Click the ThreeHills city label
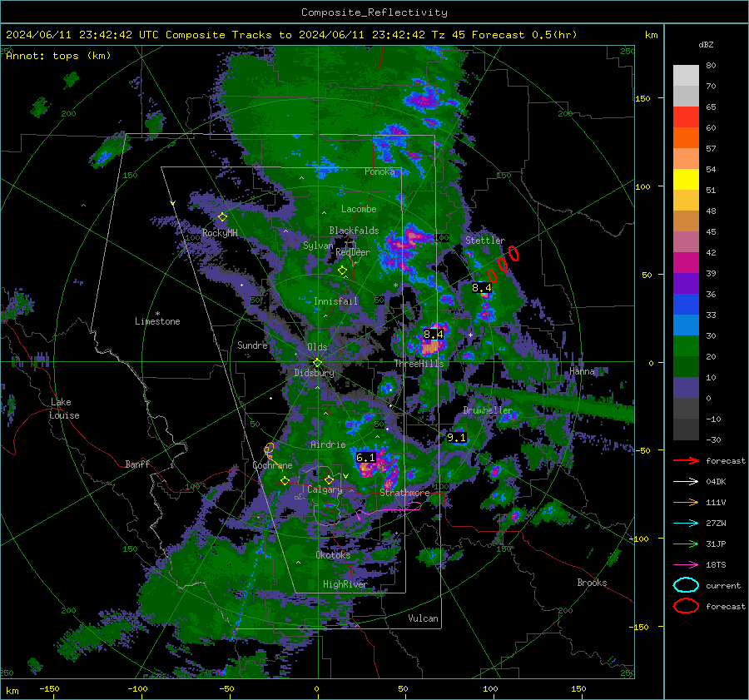Image resolution: width=749 pixels, height=700 pixels. pyautogui.click(x=419, y=364)
